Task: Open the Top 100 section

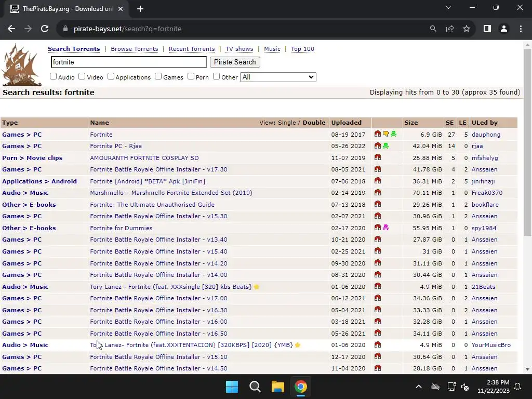Action: click(x=303, y=49)
